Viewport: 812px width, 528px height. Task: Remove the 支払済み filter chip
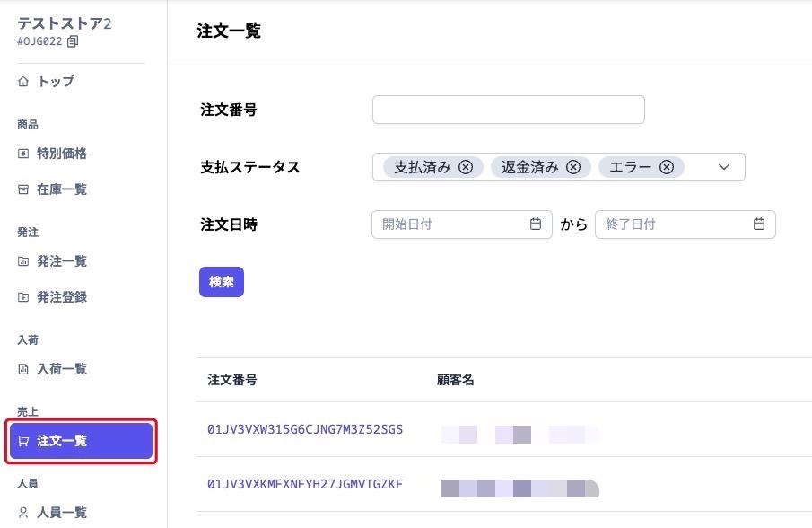pos(465,166)
